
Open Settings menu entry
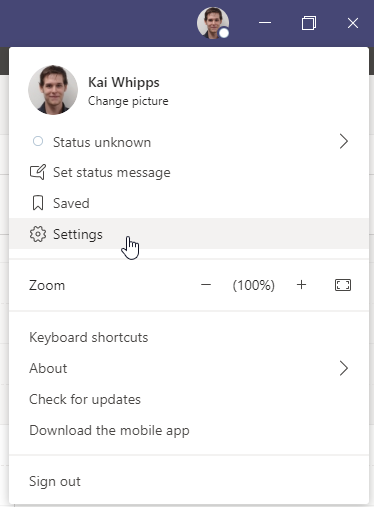[x=189, y=234]
